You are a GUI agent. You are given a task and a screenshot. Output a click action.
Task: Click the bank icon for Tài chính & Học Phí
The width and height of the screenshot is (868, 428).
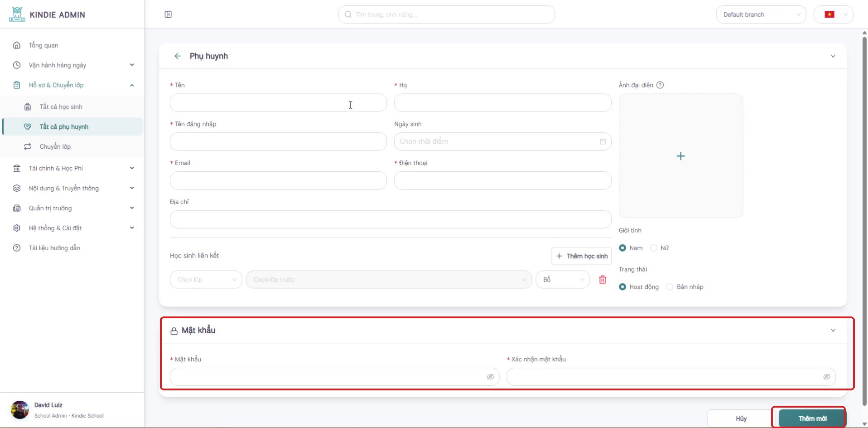click(x=17, y=168)
